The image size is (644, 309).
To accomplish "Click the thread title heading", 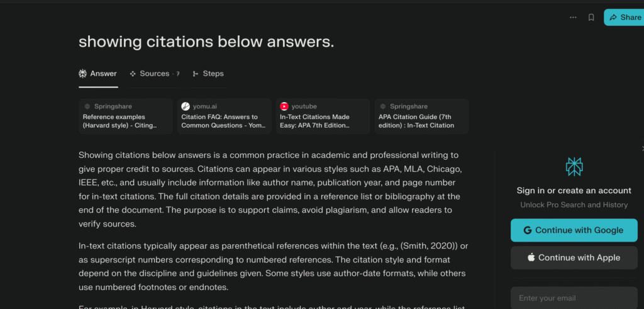I will [206, 42].
